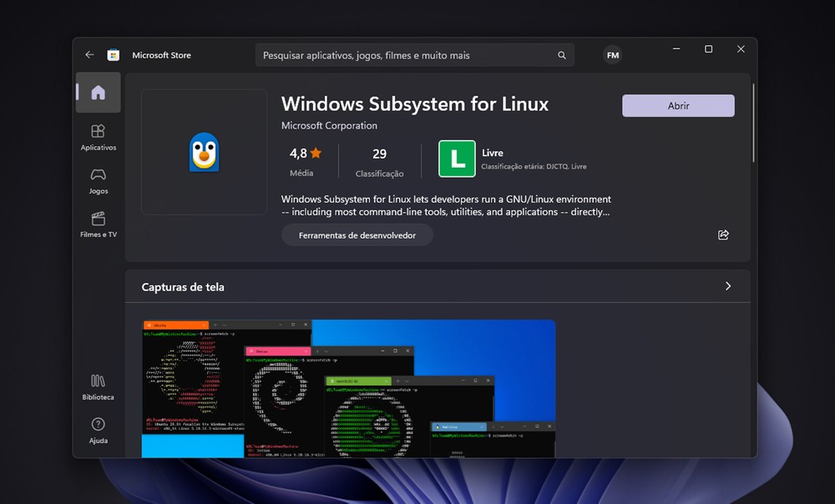835x504 pixels.
Task: Open the Home section in sidebar
Action: (x=98, y=93)
